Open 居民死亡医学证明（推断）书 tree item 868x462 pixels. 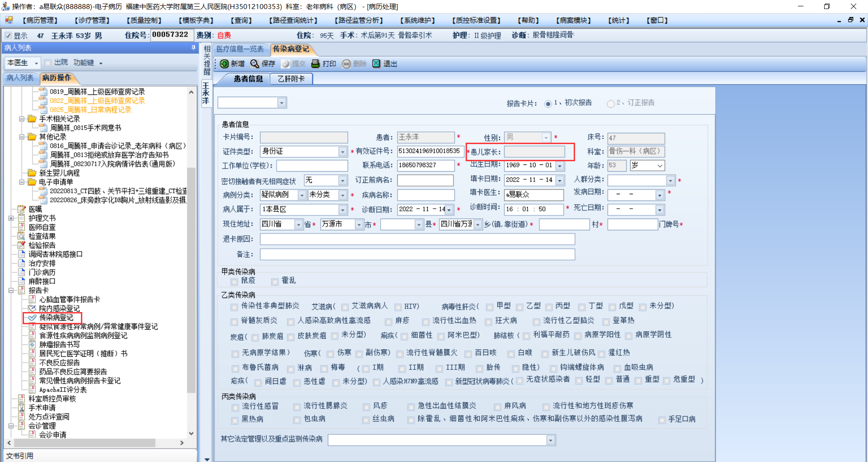(x=83, y=354)
